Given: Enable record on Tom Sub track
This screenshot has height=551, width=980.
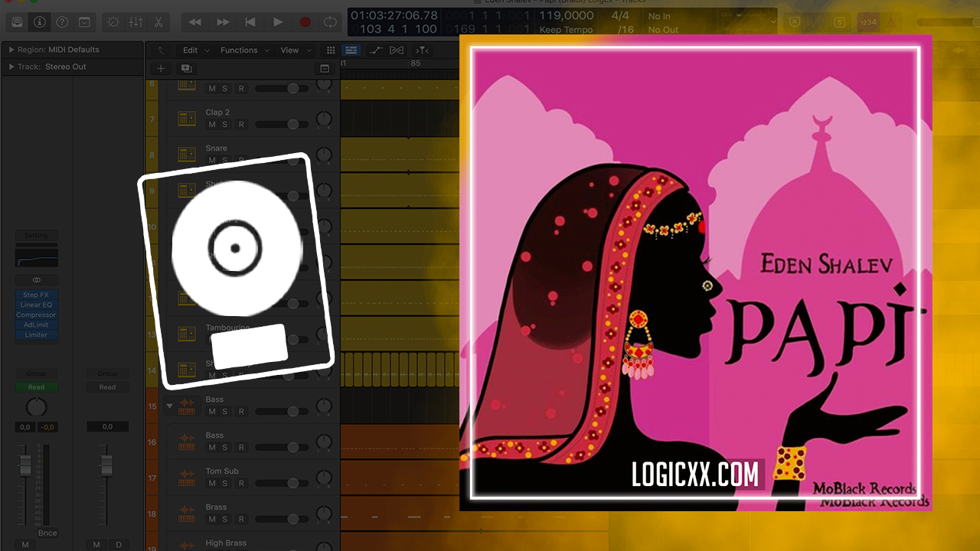Looking at the screenshot, I should [241, 484].
